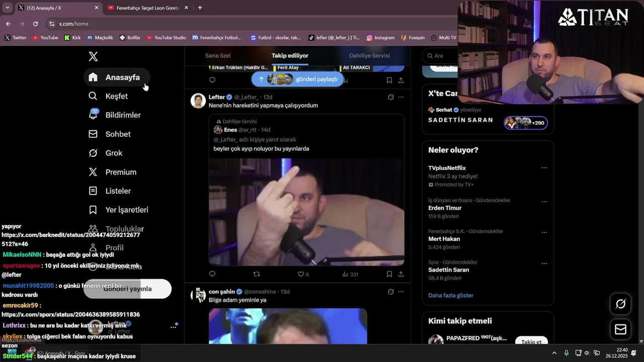The width and height of the screenshot is (644, 362).
Task: Open the Foxepin bookmark
Action: point(413,38)
